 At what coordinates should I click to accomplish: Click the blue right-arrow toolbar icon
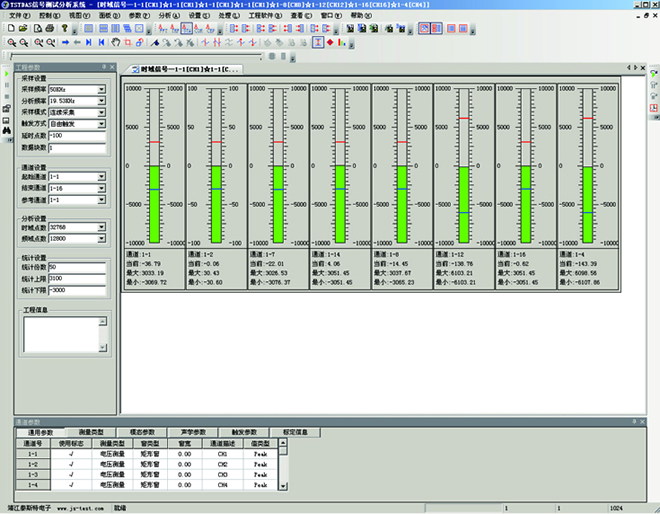pyautogui.click(x=64, y=43)
